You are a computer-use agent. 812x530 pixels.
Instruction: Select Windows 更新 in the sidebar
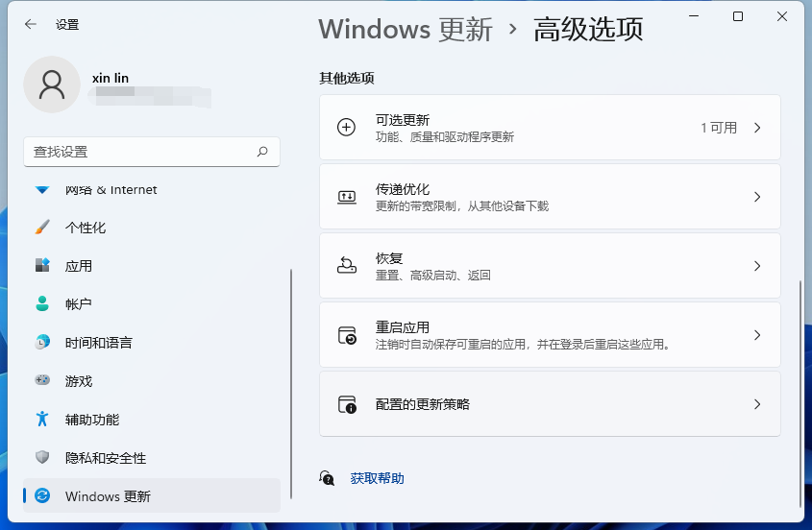click(108, 496)
